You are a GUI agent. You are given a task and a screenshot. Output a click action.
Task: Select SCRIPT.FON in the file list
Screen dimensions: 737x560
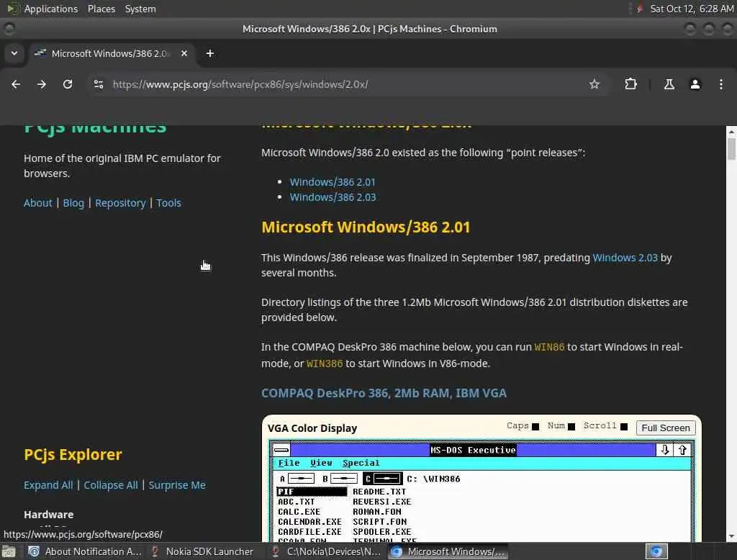380,521
